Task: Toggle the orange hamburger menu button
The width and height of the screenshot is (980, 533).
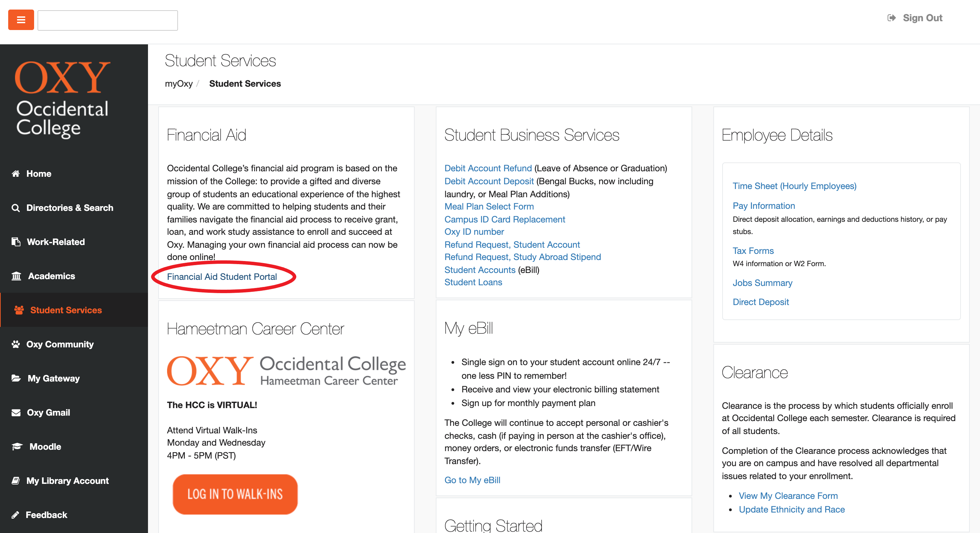Action: [x=21, y=20]
